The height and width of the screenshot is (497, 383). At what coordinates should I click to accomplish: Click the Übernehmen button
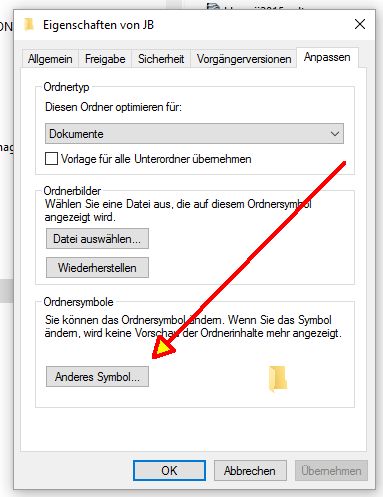coord(331,471)
